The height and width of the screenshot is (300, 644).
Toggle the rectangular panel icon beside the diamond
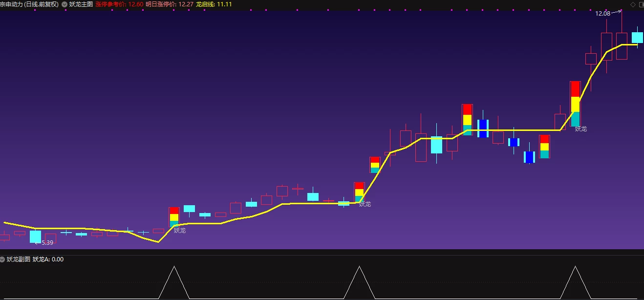click(641, 4)
